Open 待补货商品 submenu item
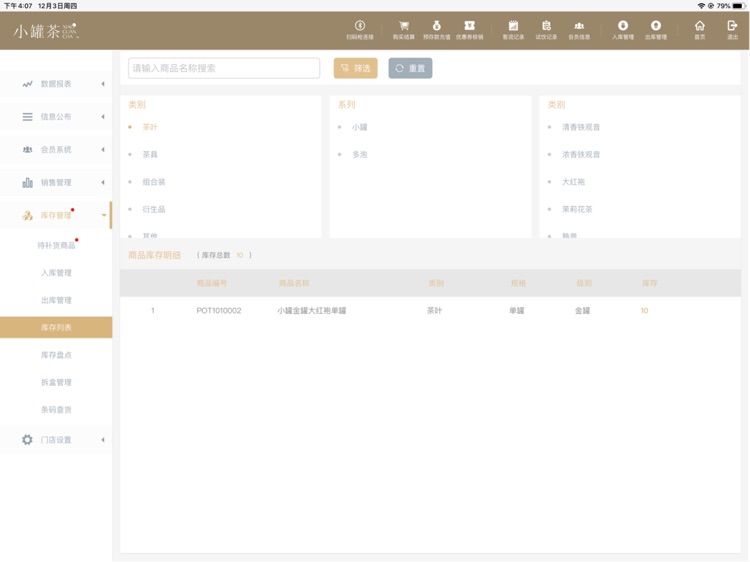Screen dimensions: 750x562 [56, 245]
